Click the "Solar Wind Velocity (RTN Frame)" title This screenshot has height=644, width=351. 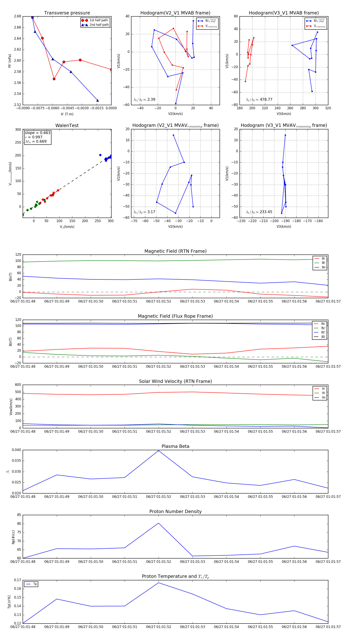(175, 381)
